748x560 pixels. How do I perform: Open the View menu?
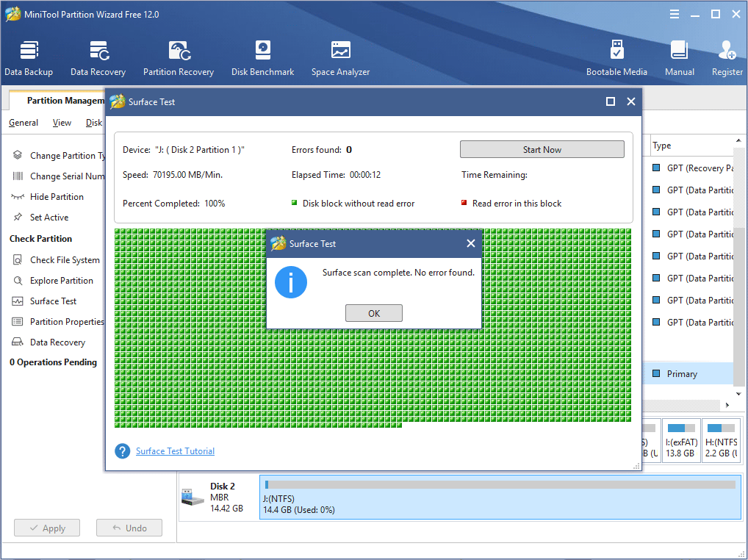point(62,123)
